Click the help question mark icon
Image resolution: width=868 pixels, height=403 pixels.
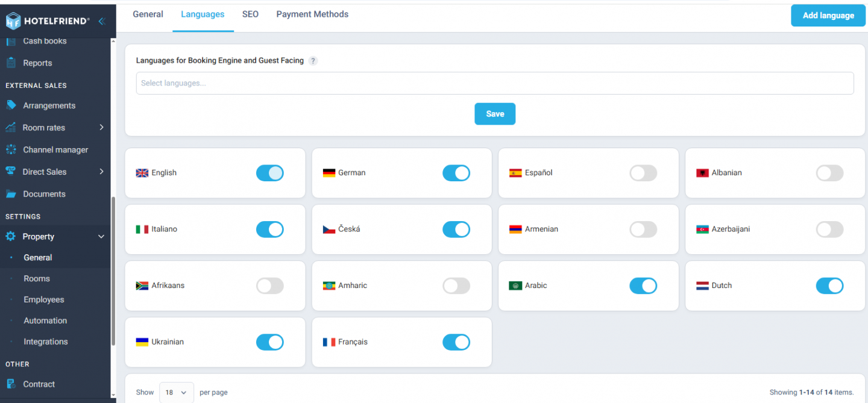[313, 61]
